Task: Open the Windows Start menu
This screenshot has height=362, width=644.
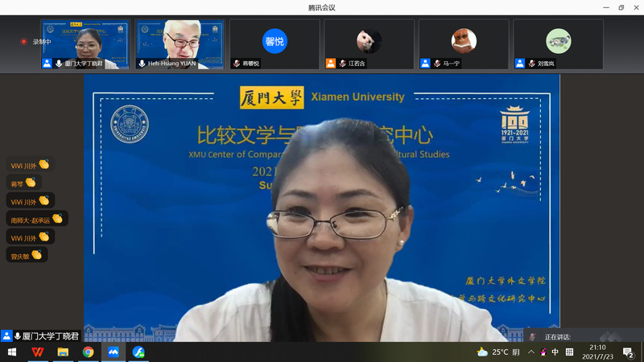Action: [x=12, y=352]
